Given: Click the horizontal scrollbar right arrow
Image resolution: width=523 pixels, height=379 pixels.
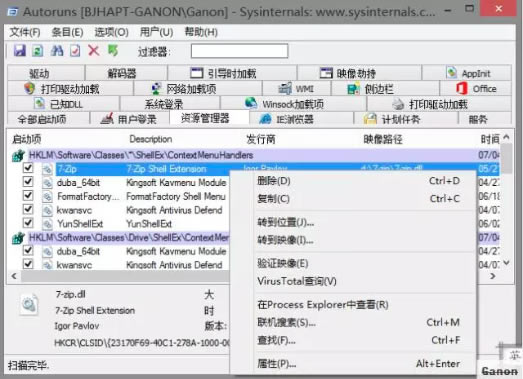Looking at the screenshot, I should tap(493, 276).
